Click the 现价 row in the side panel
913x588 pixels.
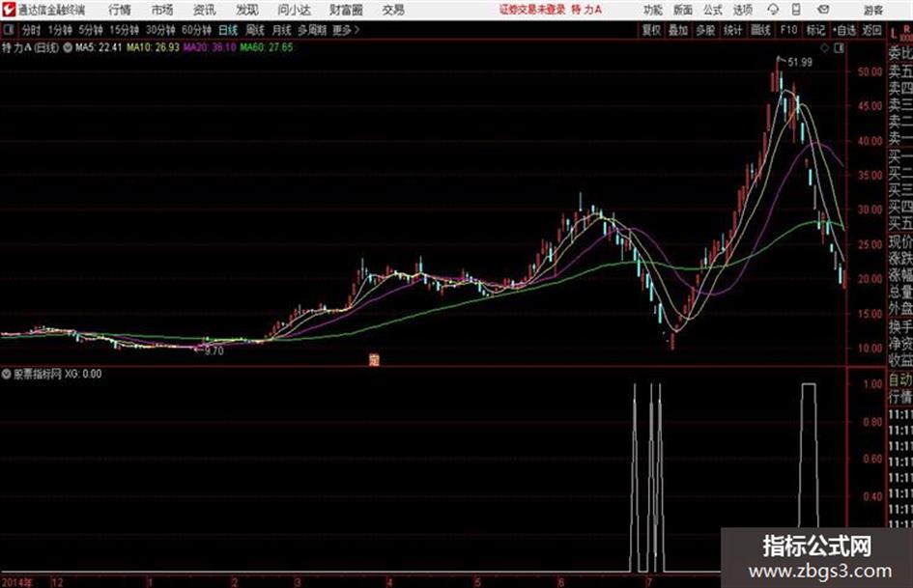pyautogui.click(x=900, y=241)
